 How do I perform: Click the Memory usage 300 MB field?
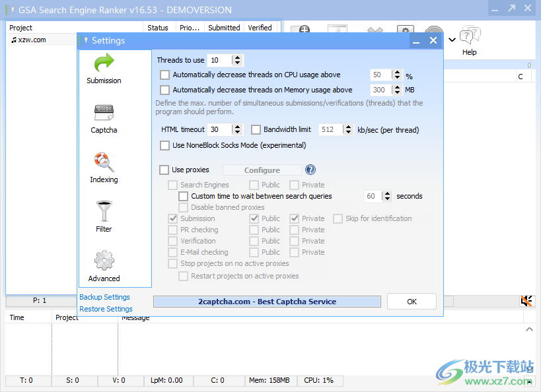[x=381, y=90]
